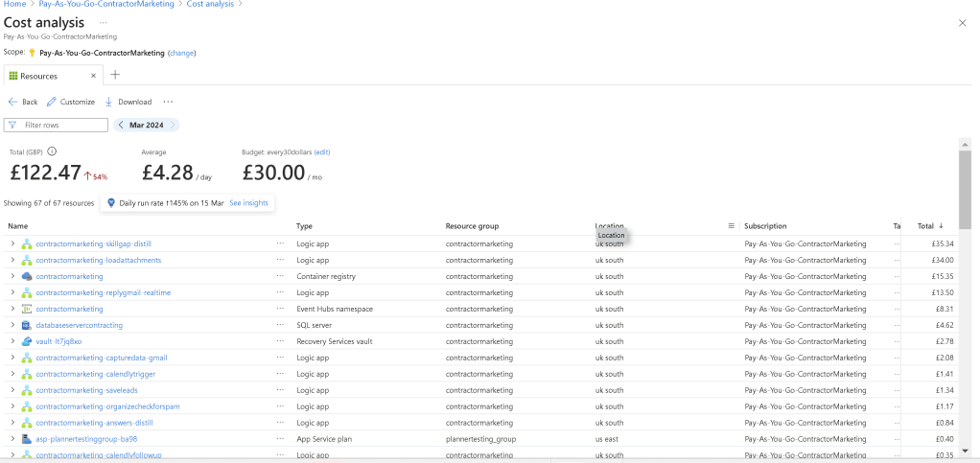Screen dimensions: 980x463
Task: Sort by Total column header
Action: click(x=930, y=226)
